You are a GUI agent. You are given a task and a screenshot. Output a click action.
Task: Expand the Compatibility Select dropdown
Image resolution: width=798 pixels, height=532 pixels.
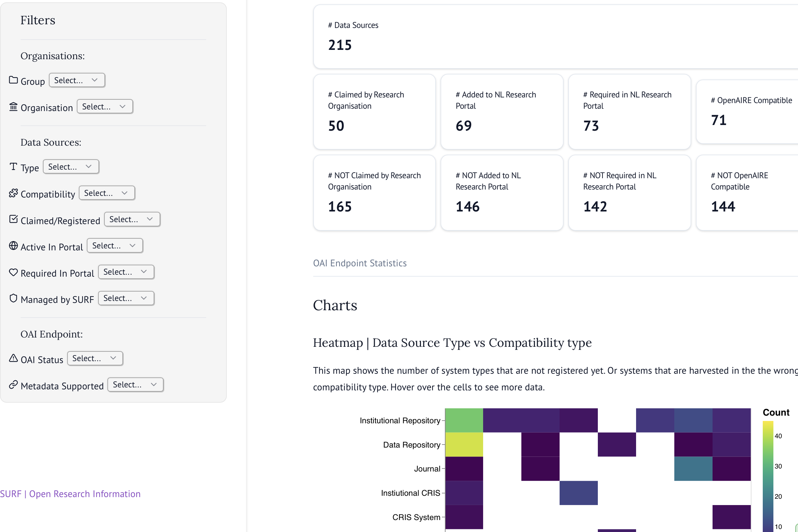(106, 193)
